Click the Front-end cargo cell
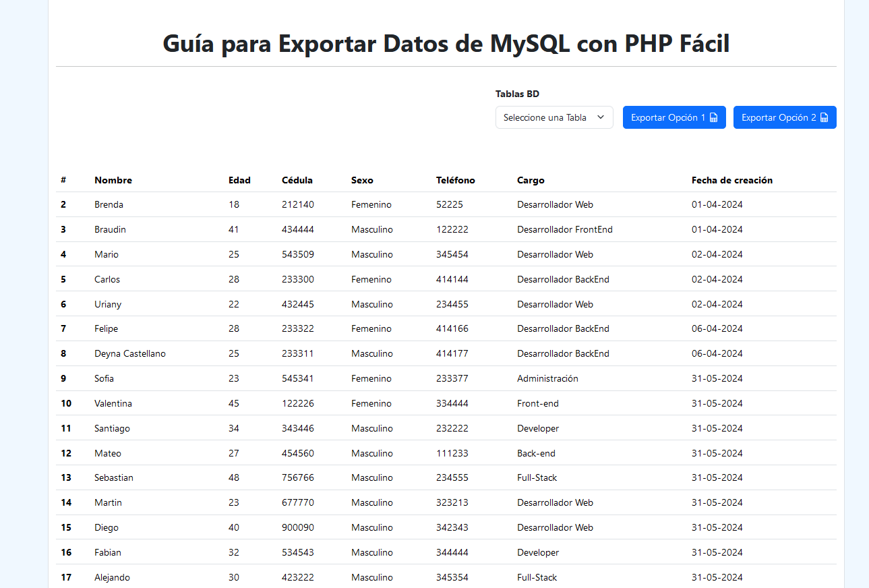The image size is (869, 588). (x=538, y=403)
